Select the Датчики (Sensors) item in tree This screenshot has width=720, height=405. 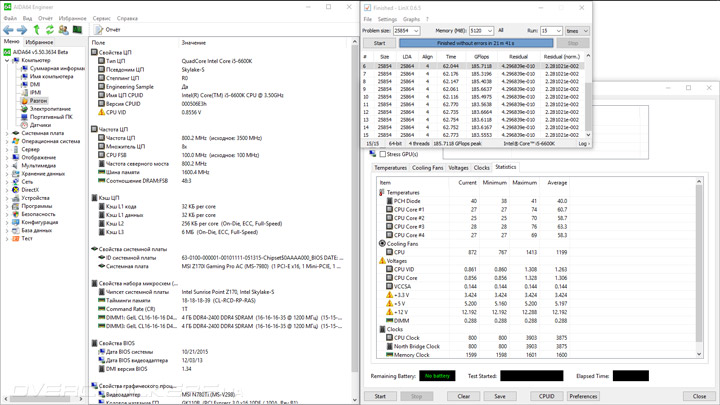point(40,125)
